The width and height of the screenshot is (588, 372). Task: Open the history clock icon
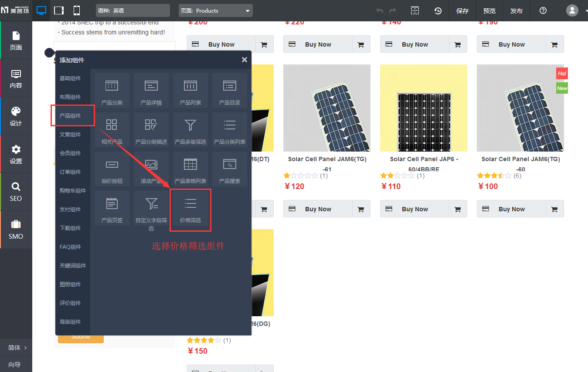tap(438, 10)
